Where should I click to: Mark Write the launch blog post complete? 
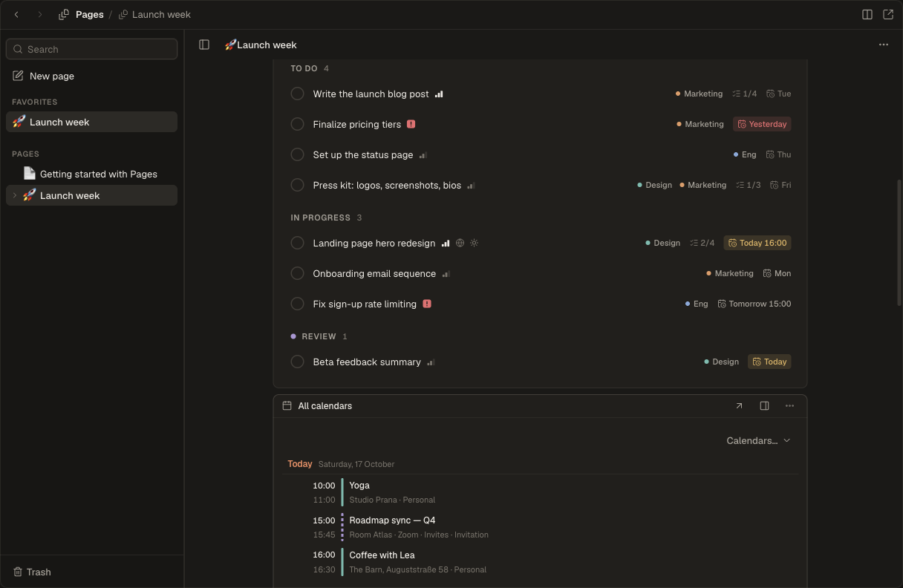297,94
